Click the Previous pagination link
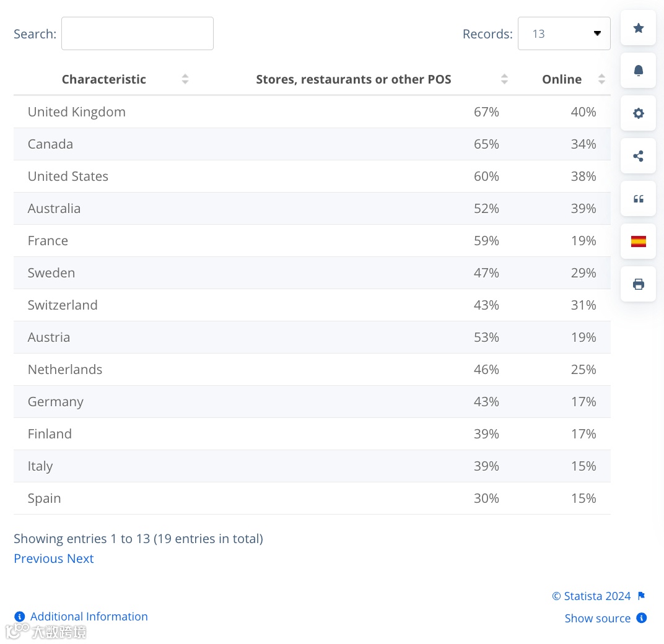The height and width of the screenshot is (644, 664). [x=38, y=559]
